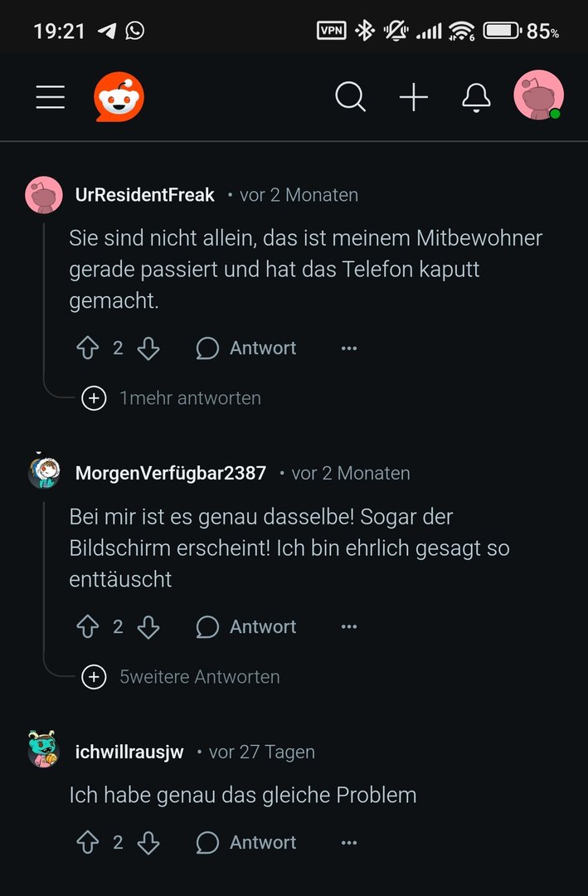Open the search magnifier icon

pyautogui.click(x=350, y=98)
